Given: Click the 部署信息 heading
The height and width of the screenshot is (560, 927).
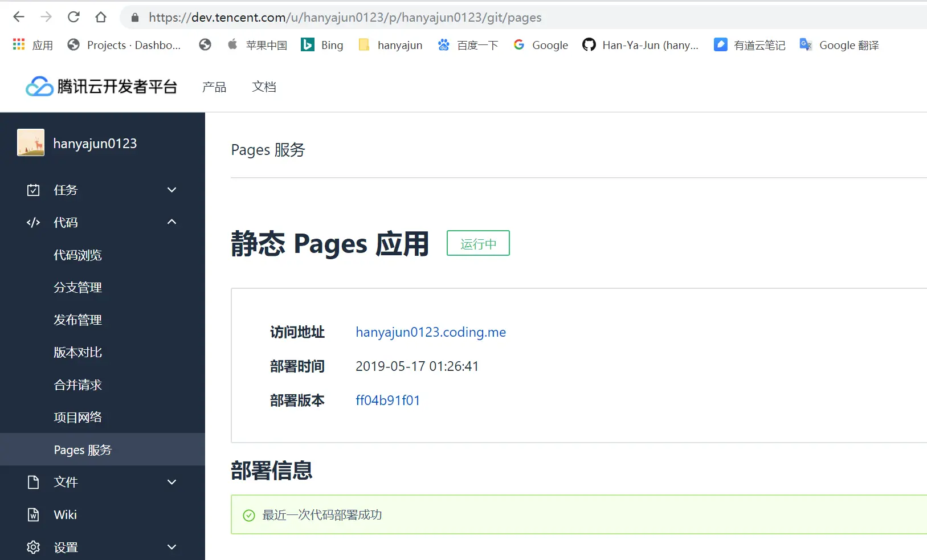Looking at the screenshot, I should (272, 471).
